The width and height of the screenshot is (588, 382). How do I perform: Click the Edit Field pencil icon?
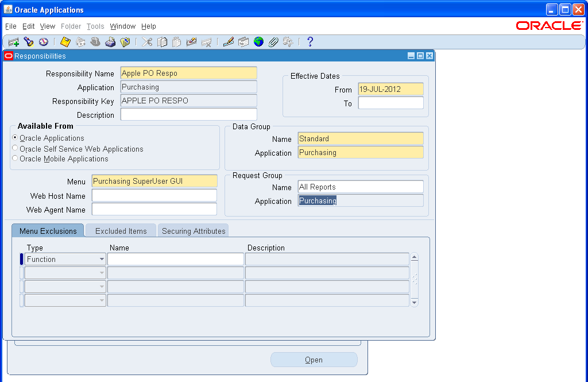pos(229,42)
